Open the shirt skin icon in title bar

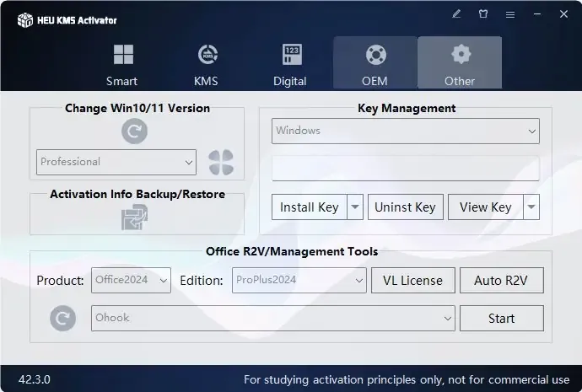click(x=483, y=14)
